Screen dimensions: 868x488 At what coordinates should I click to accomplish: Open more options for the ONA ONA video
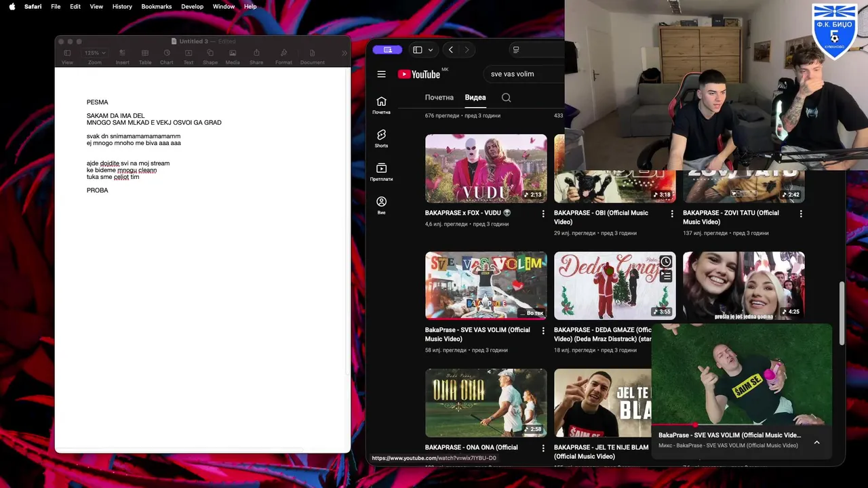(x=543, y=448)
